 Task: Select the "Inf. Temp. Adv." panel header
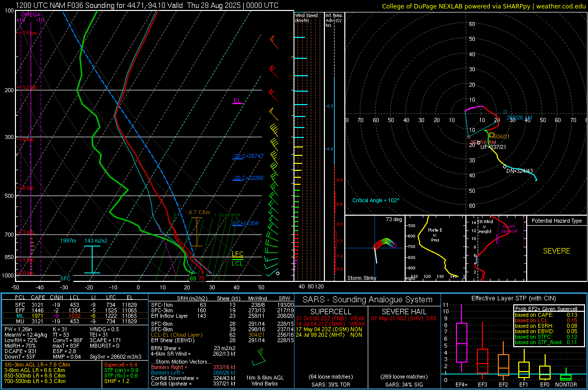click(x=334, y=20)
